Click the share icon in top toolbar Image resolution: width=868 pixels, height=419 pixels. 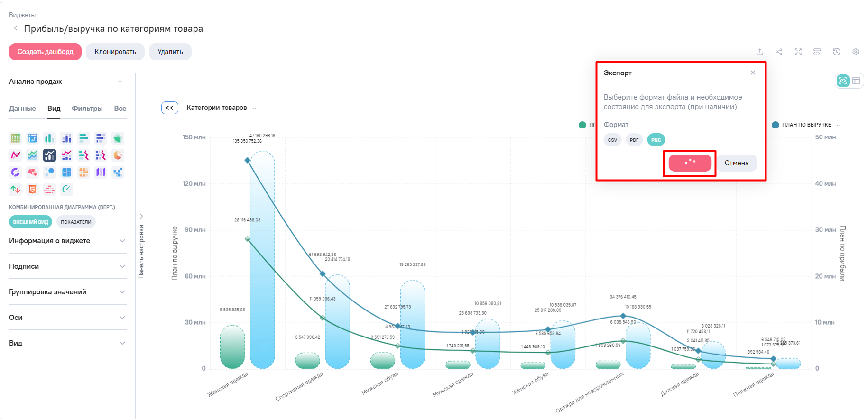click(x=779, y=52)
